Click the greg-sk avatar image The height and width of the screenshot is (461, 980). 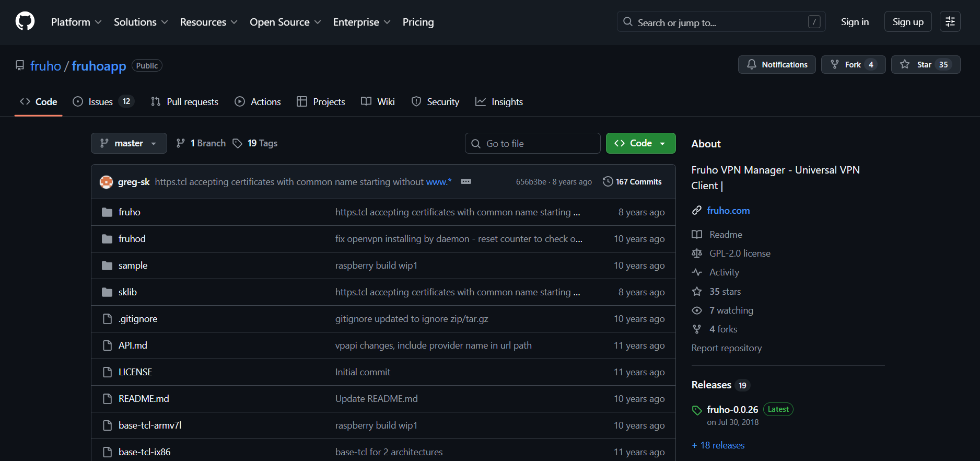tap(107, 182)
